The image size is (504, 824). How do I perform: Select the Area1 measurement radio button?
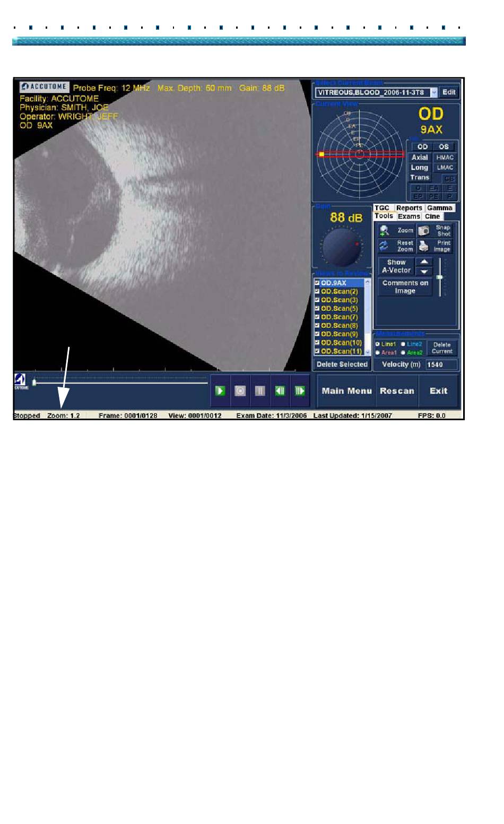pyautogui.click(x=378, y=352)
